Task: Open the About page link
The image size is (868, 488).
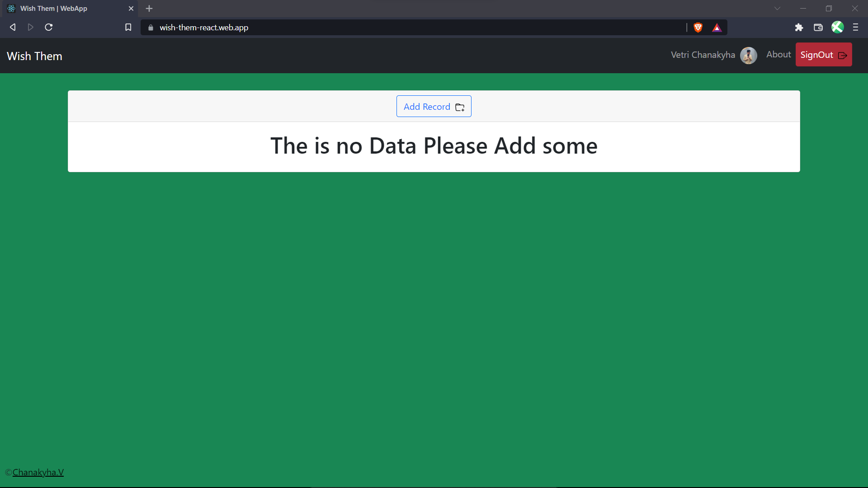Action: click(778, 54)
